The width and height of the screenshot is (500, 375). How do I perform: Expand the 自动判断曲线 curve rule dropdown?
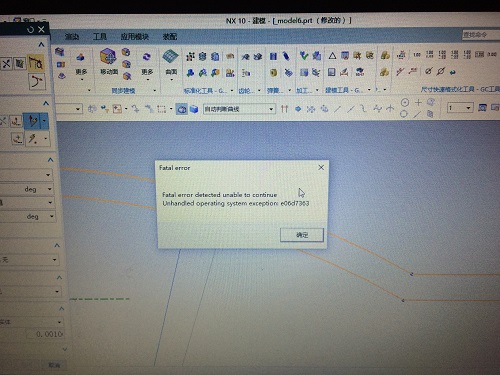click(x=271, y=109)
